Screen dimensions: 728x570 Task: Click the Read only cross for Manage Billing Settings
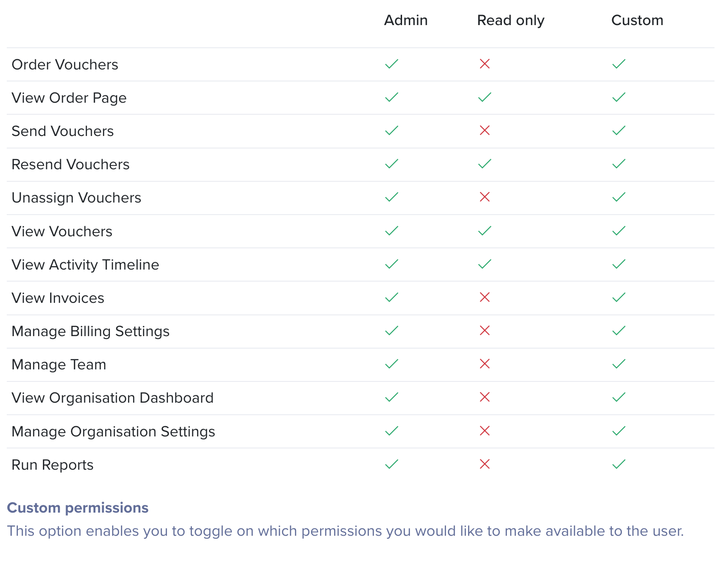[x=485, y=330]
